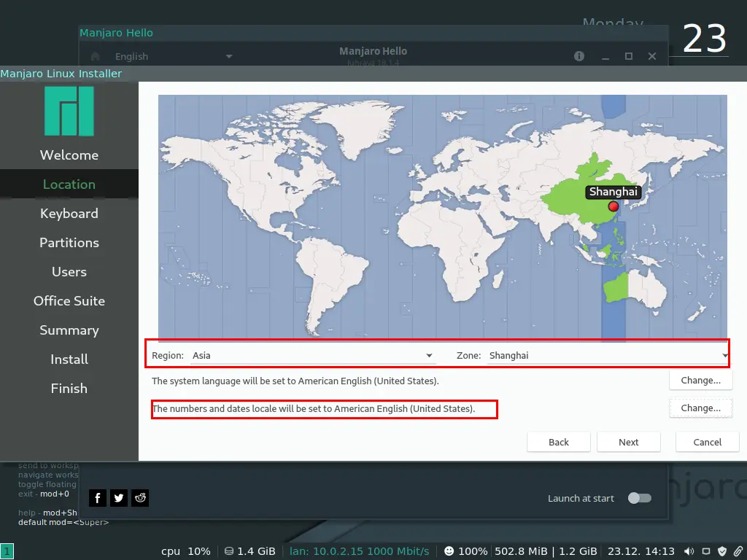Image resolution: width=747 pixels, height=560 pixels.
Task: Click the Back button
Action: click(558, 442)
